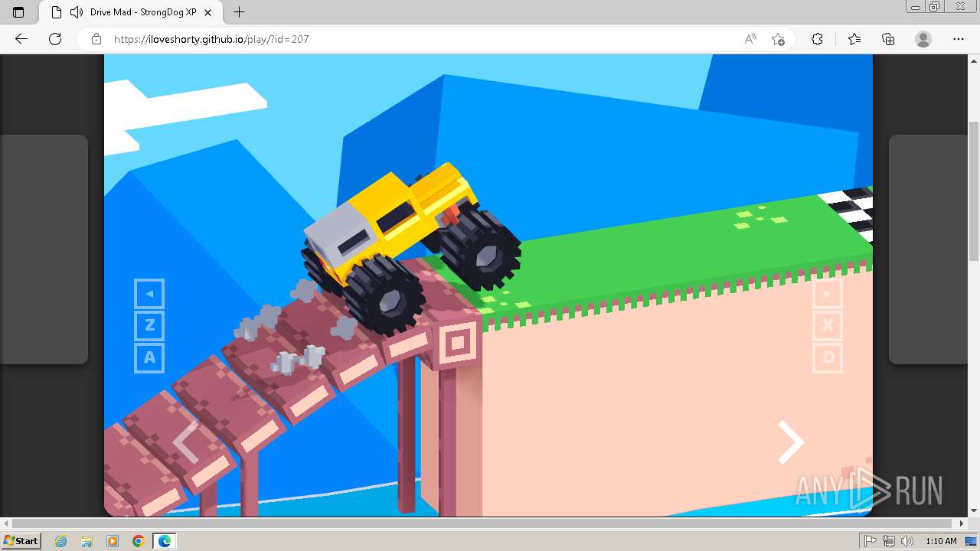Open a new browser tab
Image resolution: width=980 pixels, height=551 pixels.
(x=240, y=12)
